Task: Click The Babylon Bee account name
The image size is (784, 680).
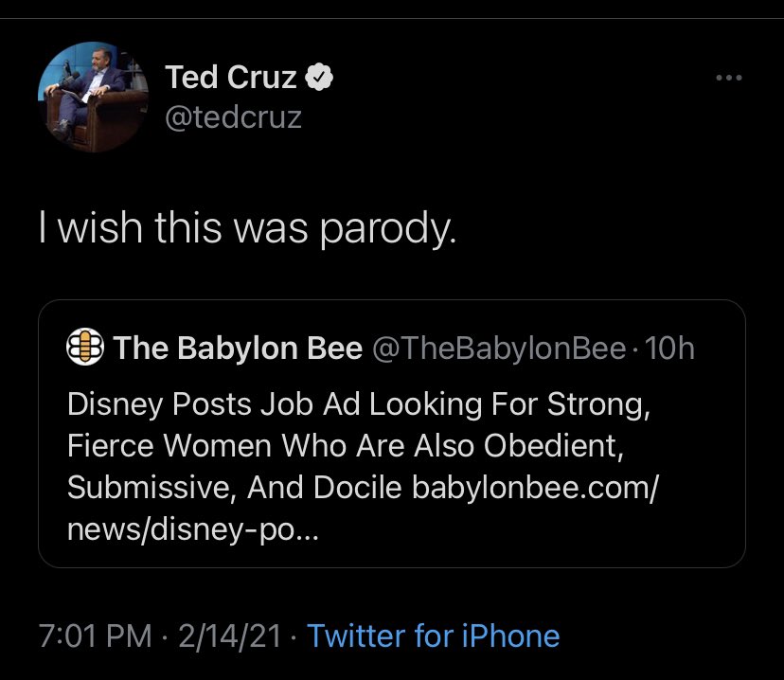Action: coord(239,349)
